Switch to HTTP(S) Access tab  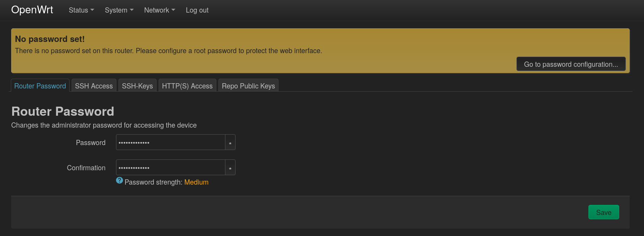[x=187, y=86]
